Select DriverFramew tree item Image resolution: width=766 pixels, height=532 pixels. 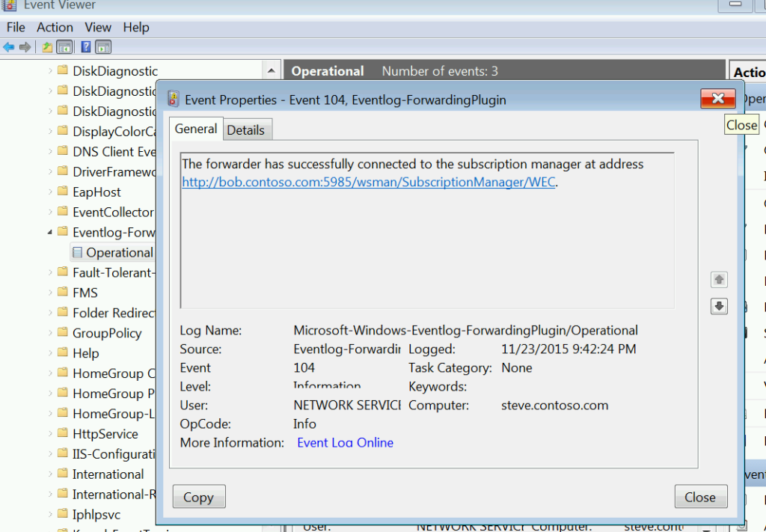click(x=114, y=172)
